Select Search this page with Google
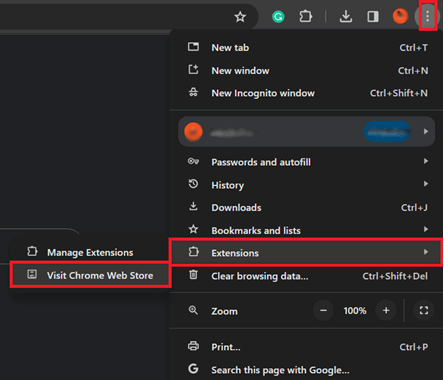 [x=306, y=370]
